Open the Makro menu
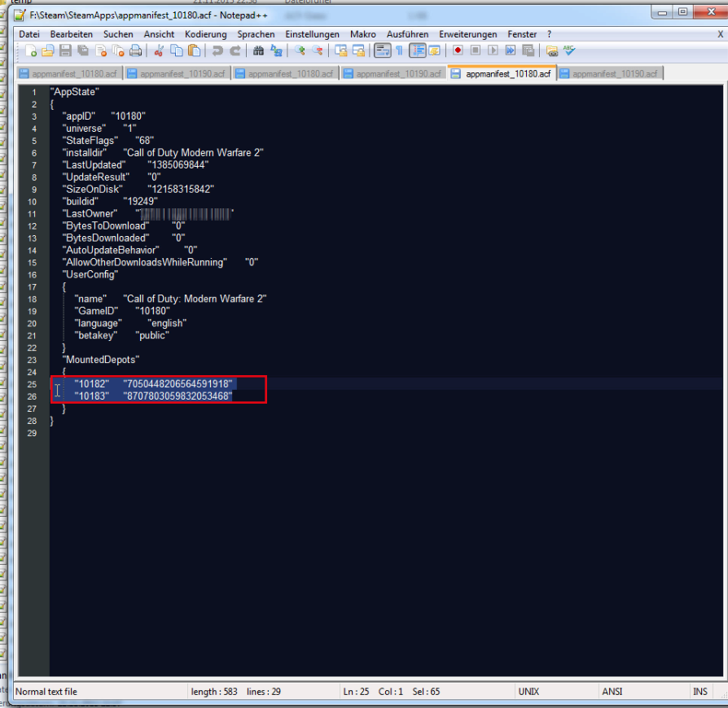Image resolution: width=728 pixels, height=708 pixels. click(x=362, y=34)
